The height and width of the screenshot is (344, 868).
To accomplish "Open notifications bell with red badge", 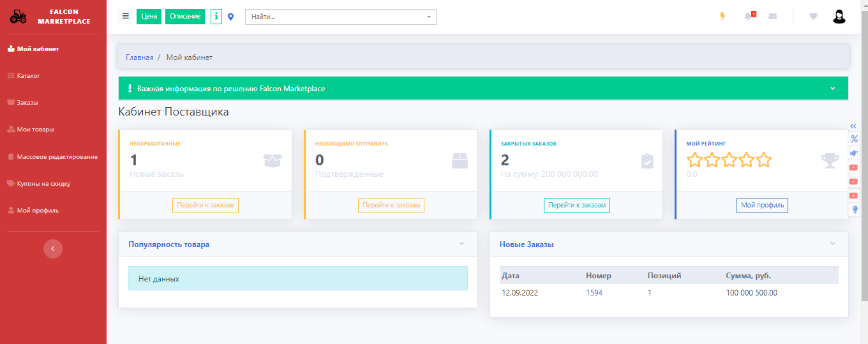I will pos(749,17).
